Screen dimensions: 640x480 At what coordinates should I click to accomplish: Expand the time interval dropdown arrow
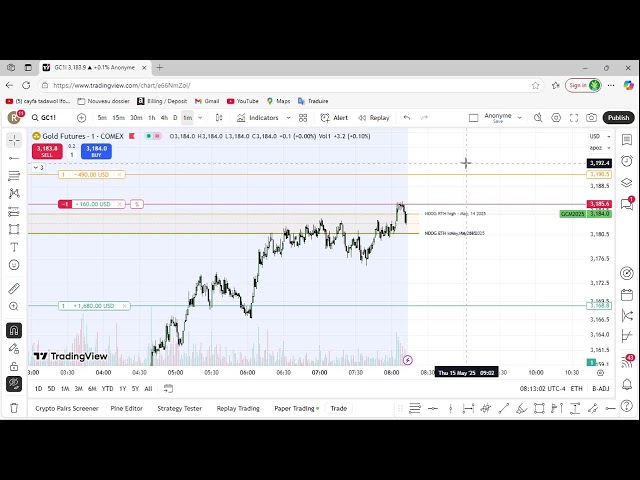(x=200, y=118)
